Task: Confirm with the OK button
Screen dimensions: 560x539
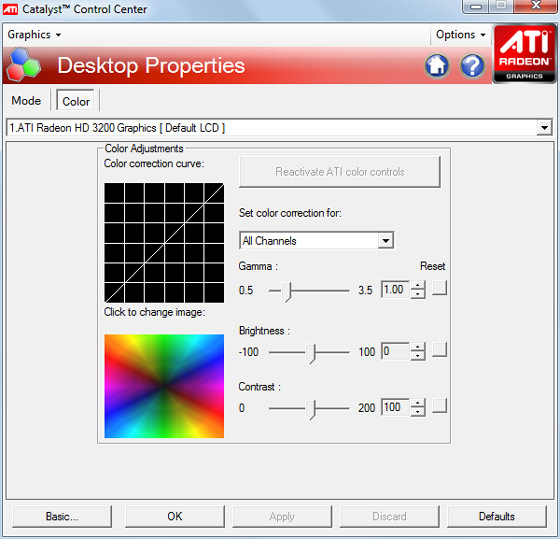Action: (x=175, y=516)
